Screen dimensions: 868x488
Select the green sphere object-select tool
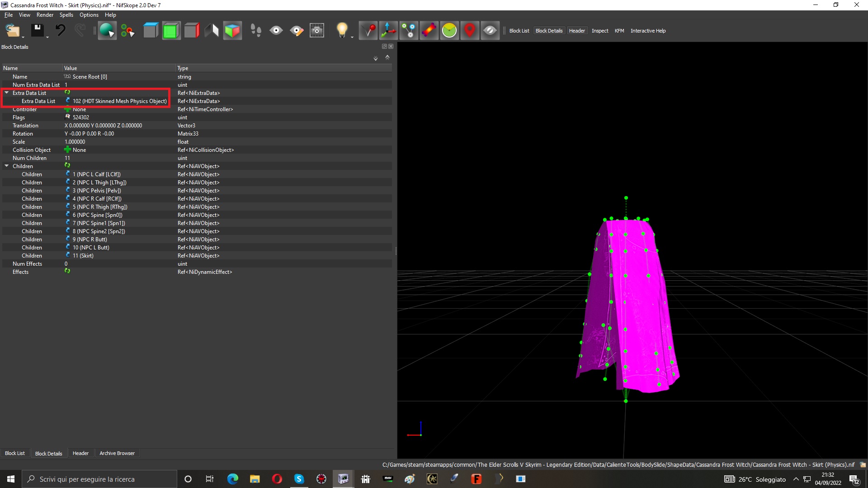(107, 30)
